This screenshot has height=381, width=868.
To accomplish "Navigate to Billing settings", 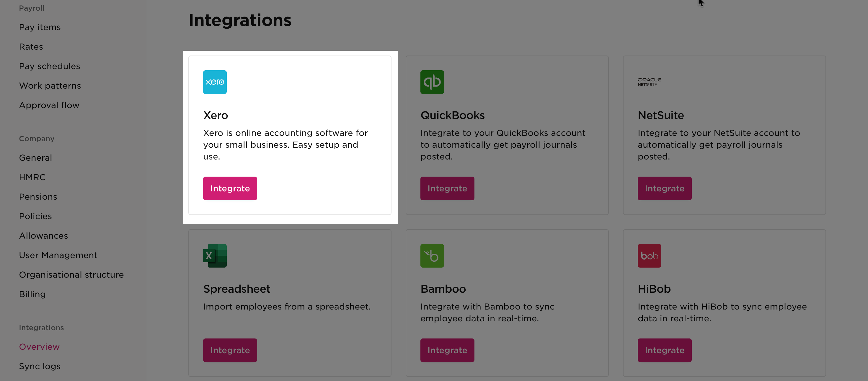I will click(32, 294).
